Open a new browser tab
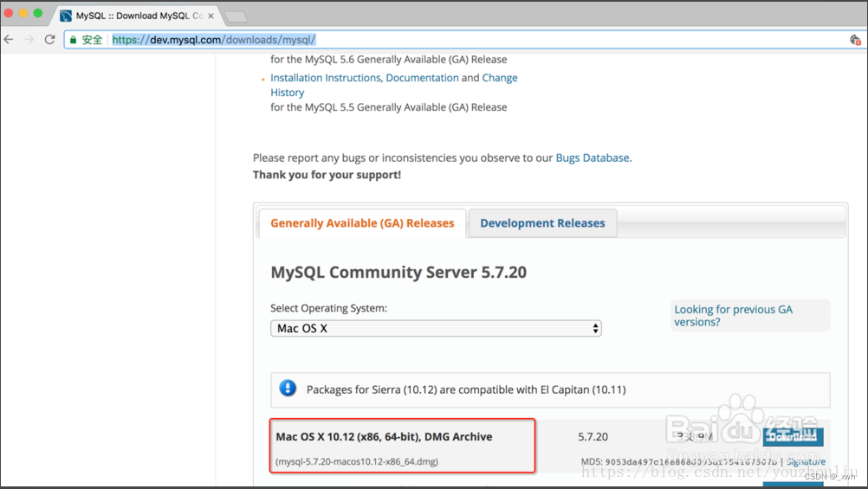This screenshot has height=489, width=868. tap(236, 17)
